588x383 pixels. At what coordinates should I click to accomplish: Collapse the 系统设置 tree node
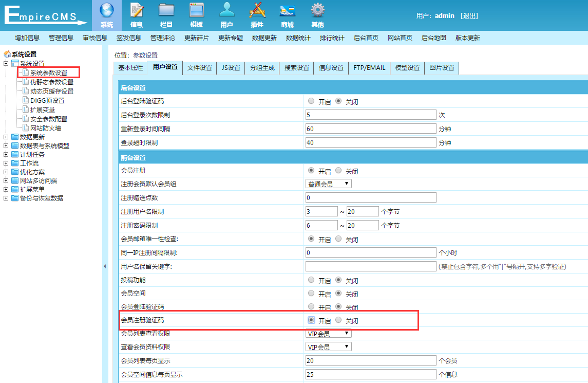tap(6, 63)
